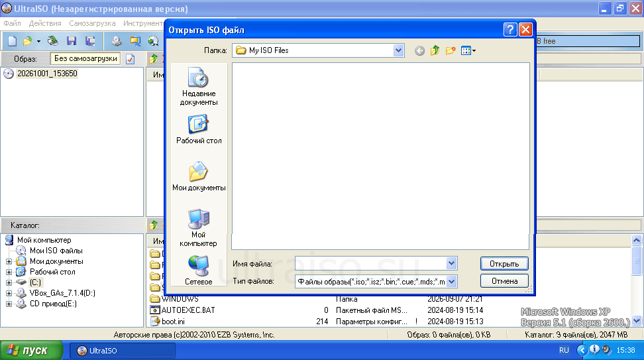This screenshot has height=360, width=644.
Task: Click the UltraISO taskbar button
Action: point(122,351)
